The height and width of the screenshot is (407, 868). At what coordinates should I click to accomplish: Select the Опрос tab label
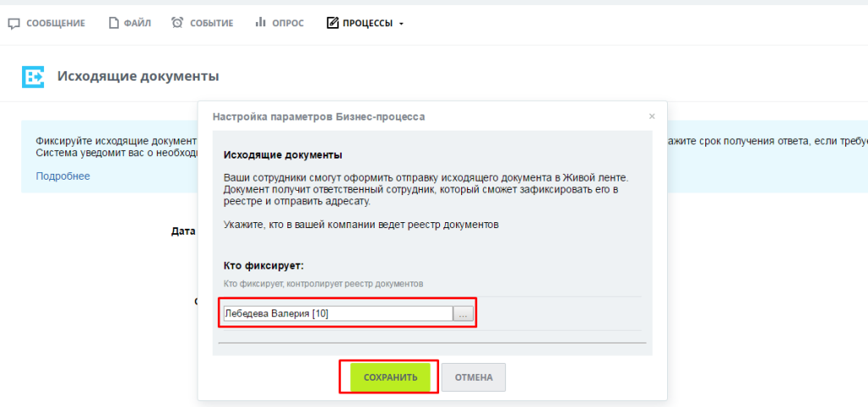click(x=287, y=23)
